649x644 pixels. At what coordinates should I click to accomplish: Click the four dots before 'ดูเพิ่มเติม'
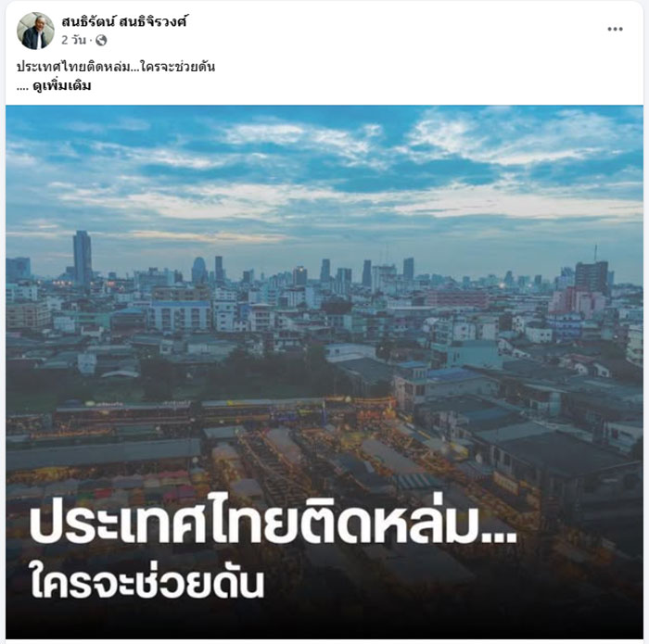(22, 89)
